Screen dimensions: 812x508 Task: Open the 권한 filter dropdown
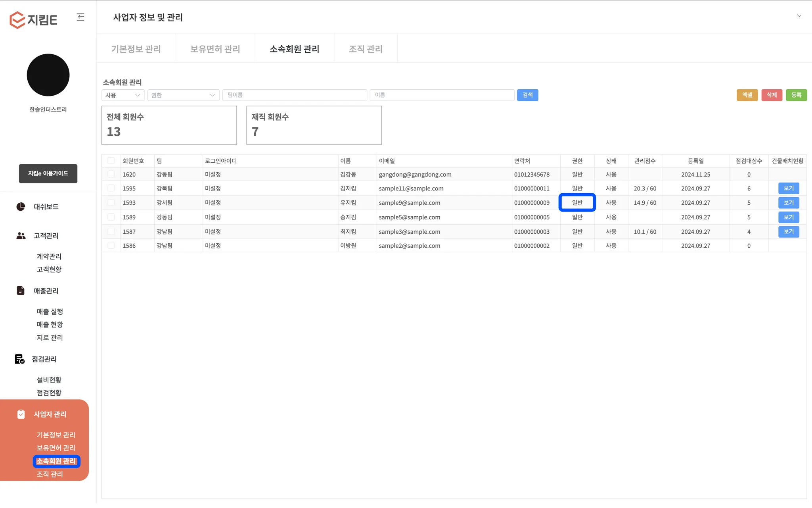coord(183,95)
